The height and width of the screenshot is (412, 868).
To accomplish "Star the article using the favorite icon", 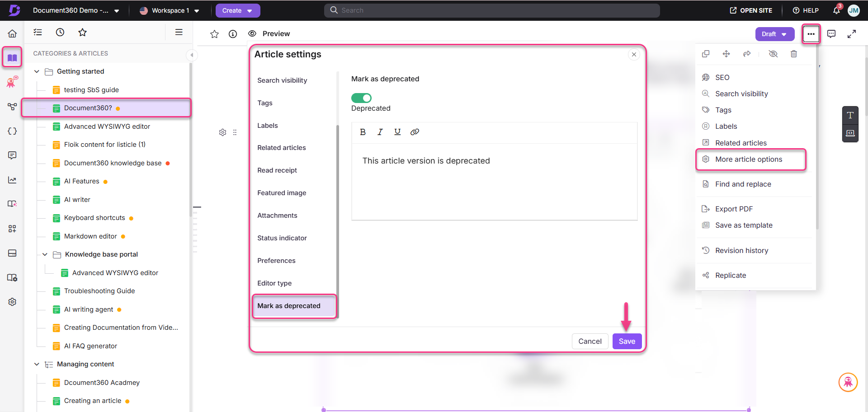I will tap(214, 33).
